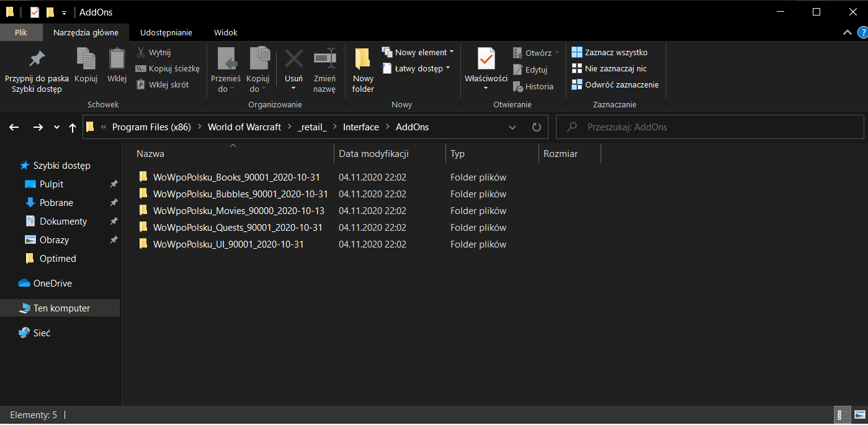Click the Usuń delete icon
This screenshot has width=868, height=425.
click(293, 59)
